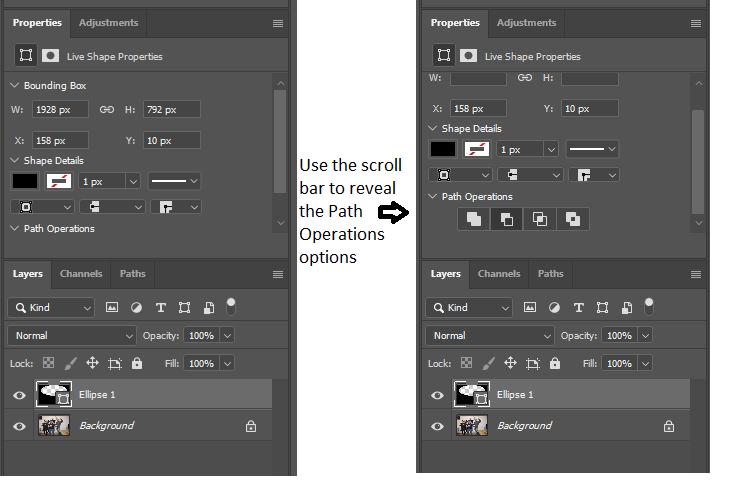The height and width of the screenshot is (481, 740).
Task: Click the Live Shape icon in left panel
Action: coord(25,56)
